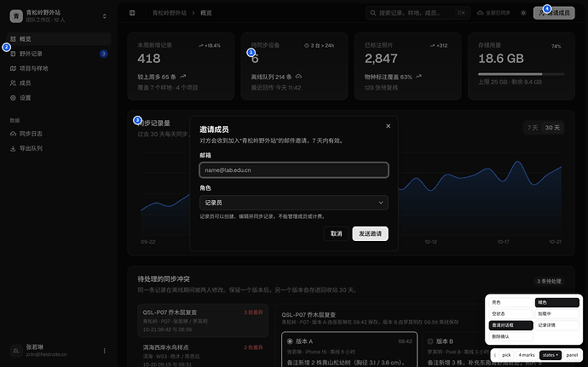Open the 角色 dropdown showing 记录员
Image resolution: width=588 pixels, height=367 pixels.
[294, 203]
